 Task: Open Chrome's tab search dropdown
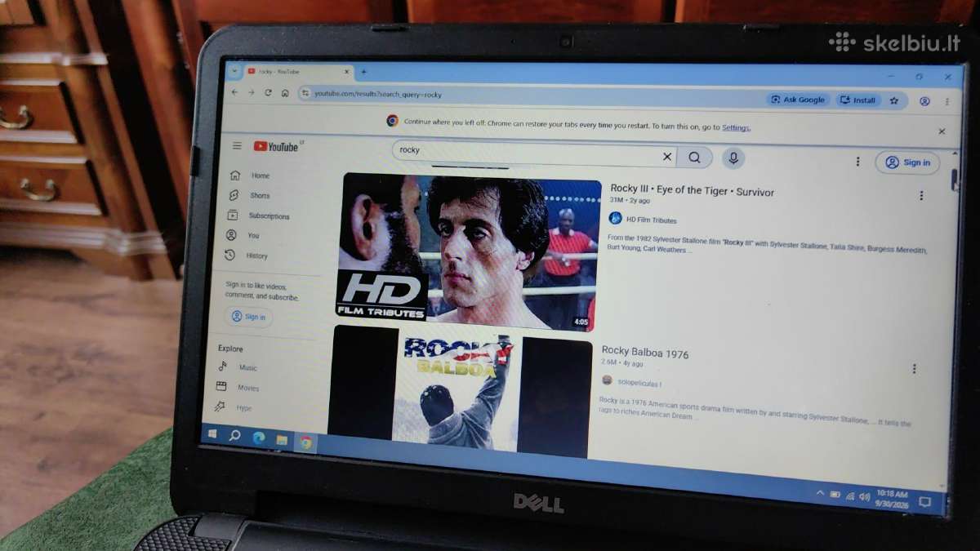(234, 70)
